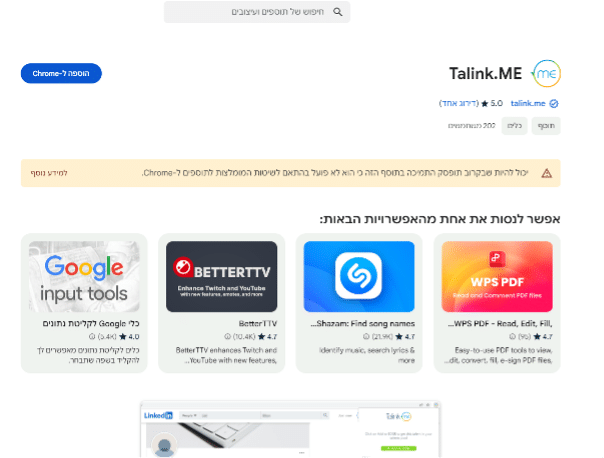
Task: Click the verified publisher badge icon
Action: tap(554, 104)
